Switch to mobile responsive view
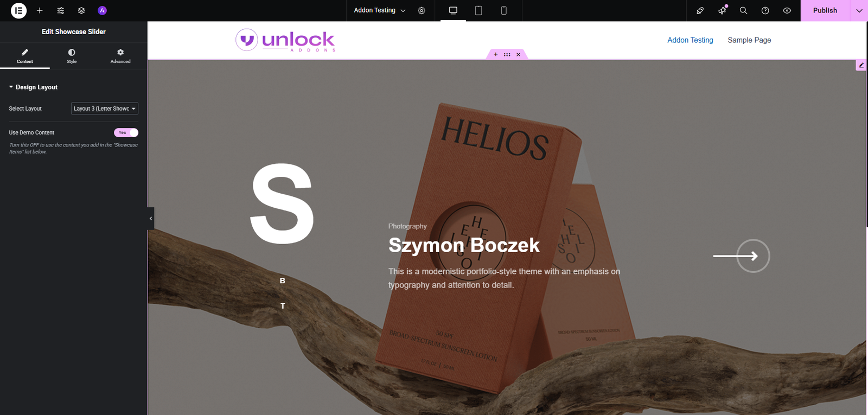 click(x=503, y=10)
